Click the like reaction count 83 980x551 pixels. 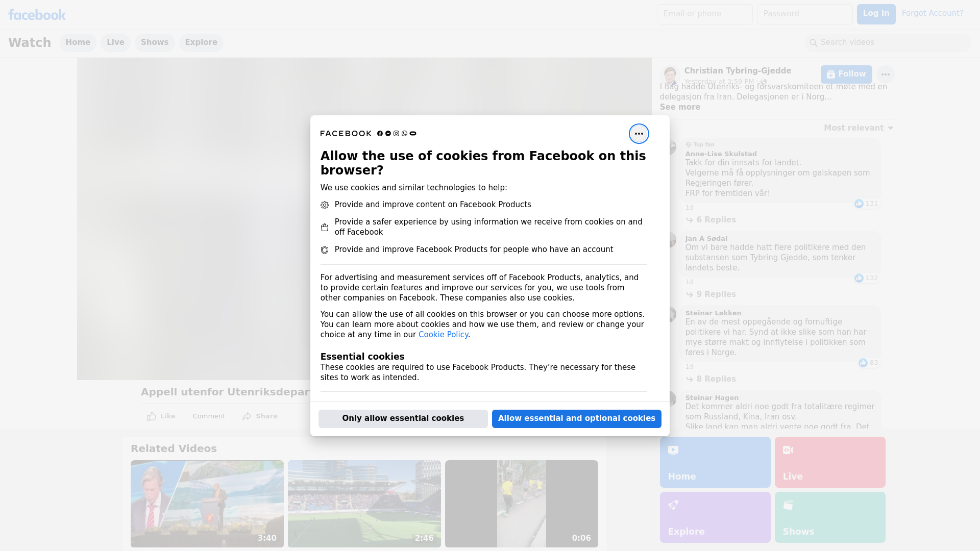(868, 363)
